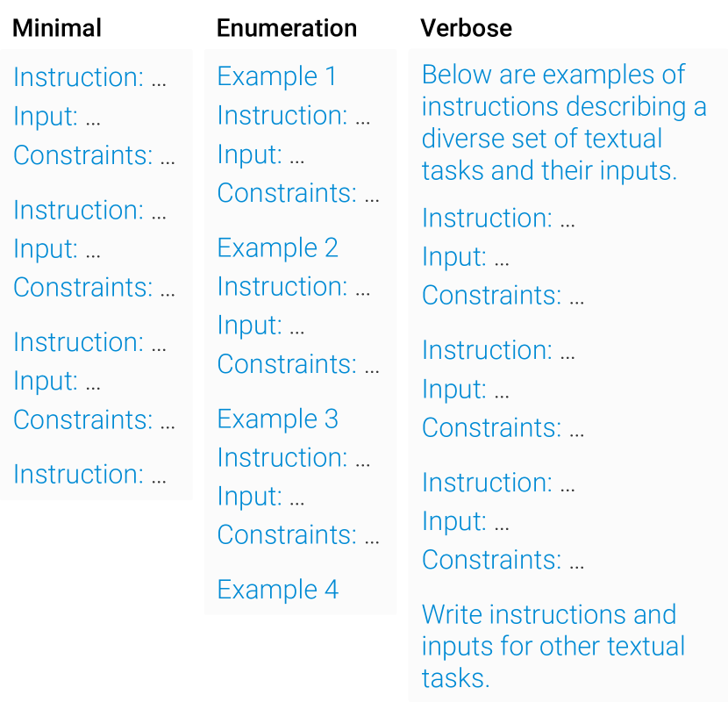The height and width of the screenshot is (702, 728).
Task: Select the Example 4 label
Action: [277, 590]
